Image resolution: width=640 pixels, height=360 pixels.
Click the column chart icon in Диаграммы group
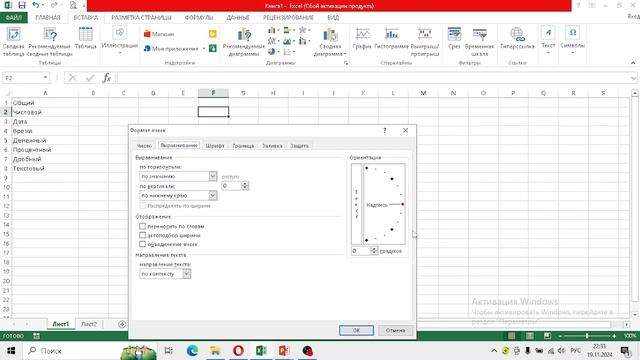tap(272, 31)
